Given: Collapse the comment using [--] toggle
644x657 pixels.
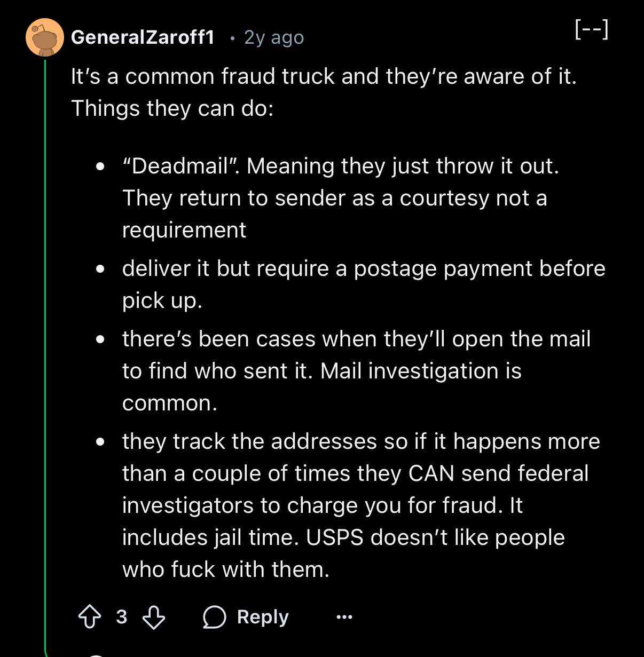Looking at the screenshot, I should pos(592,30).
